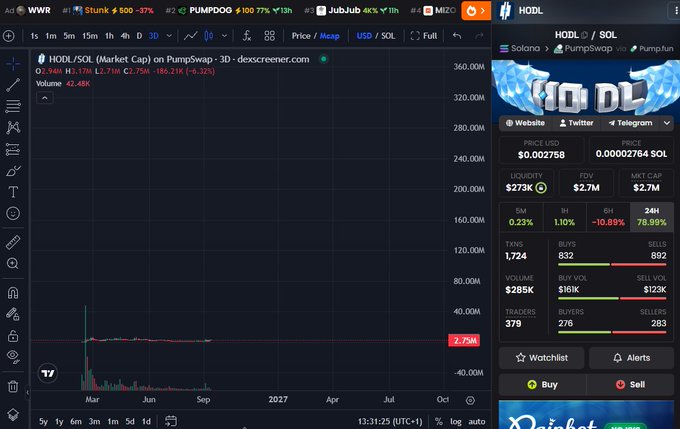Click the TradingView logo badge
The image size is (680, 429).
pyautogui.click(x=48, y=373)
